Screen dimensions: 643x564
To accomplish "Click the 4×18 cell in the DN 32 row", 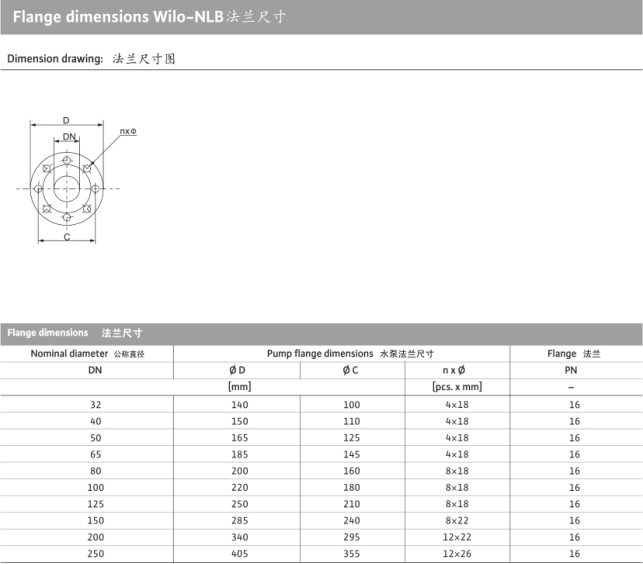I will point(457,405).
